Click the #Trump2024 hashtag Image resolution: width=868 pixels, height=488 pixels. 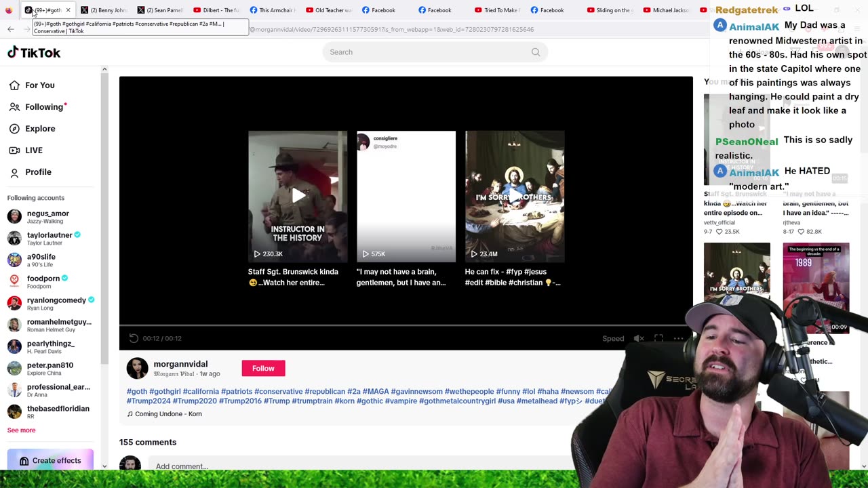pos(149,401)
